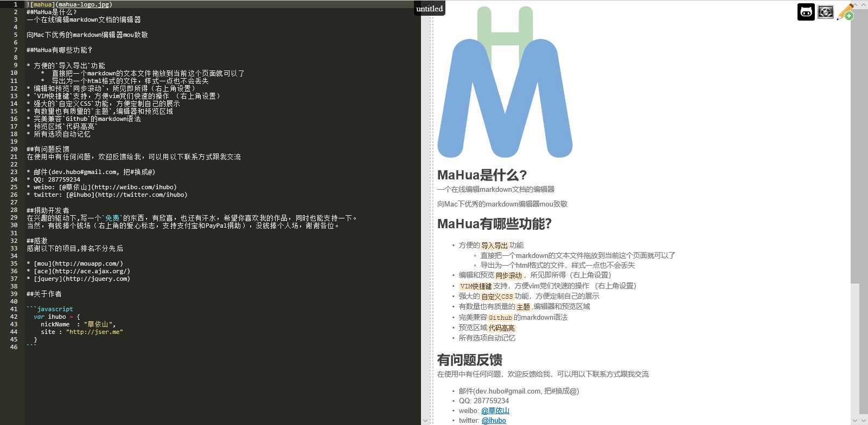Viewport: 868px width, 425px height.
Task: Click highlighted '自定义CSS' in preview list
Action: pos(497,297)
